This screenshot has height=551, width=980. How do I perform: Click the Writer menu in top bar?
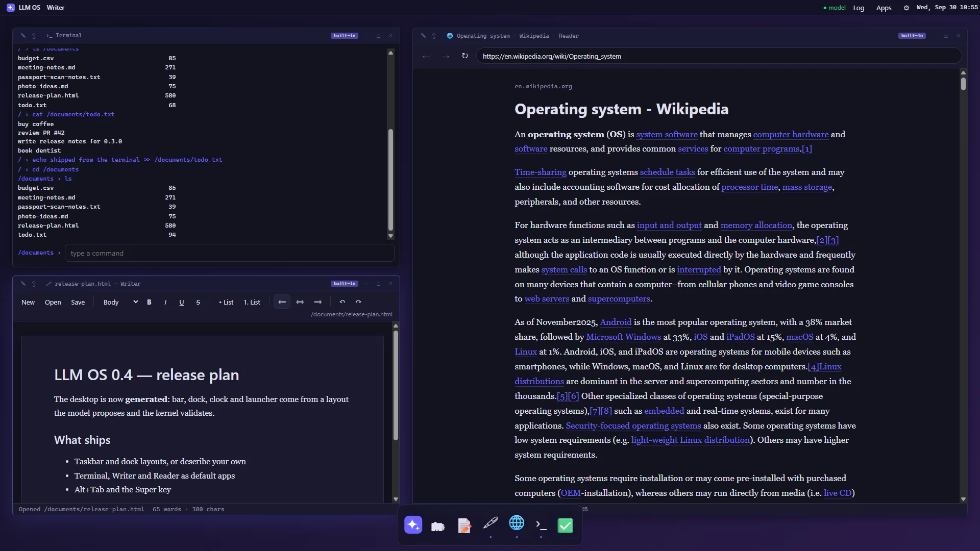56,8
